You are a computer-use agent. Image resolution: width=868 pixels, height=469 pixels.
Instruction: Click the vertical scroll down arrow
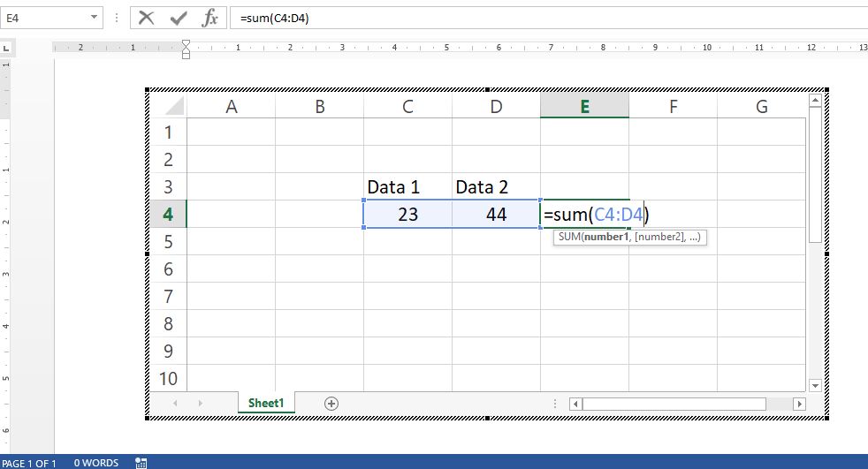(x=815, y=385)
